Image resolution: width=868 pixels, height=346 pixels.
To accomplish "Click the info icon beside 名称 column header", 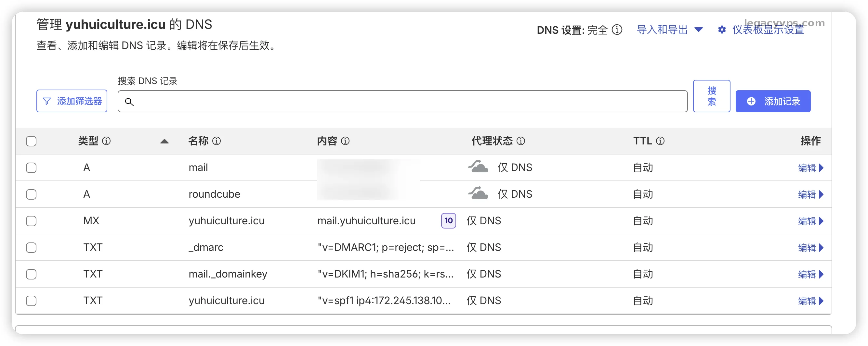I will tap(217, 141).
